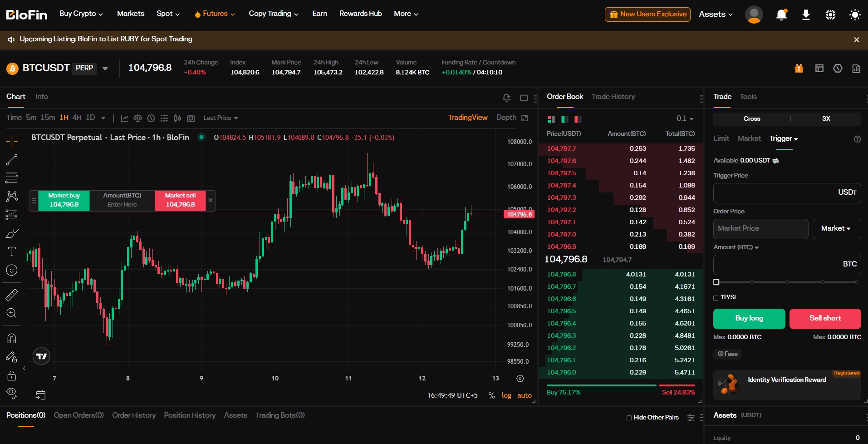Expand the order book precision 0.1 dropdown

tap(684, 118)
